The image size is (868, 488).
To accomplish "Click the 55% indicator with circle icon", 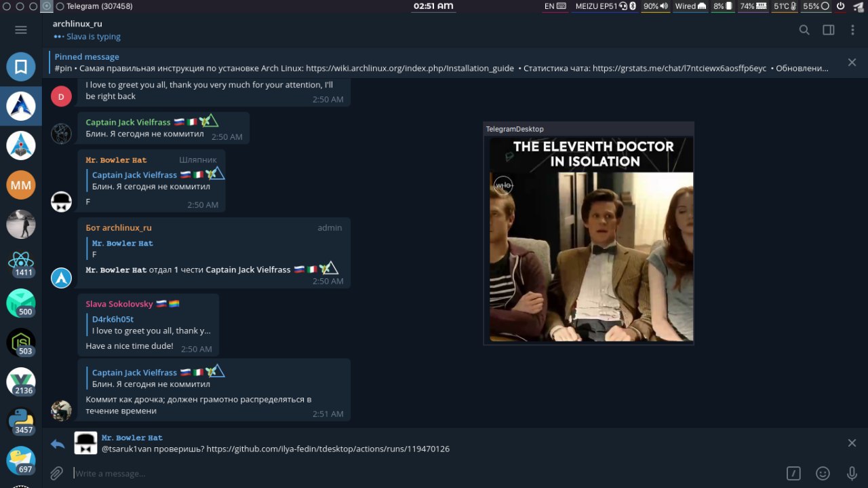I will pos(816,6).
